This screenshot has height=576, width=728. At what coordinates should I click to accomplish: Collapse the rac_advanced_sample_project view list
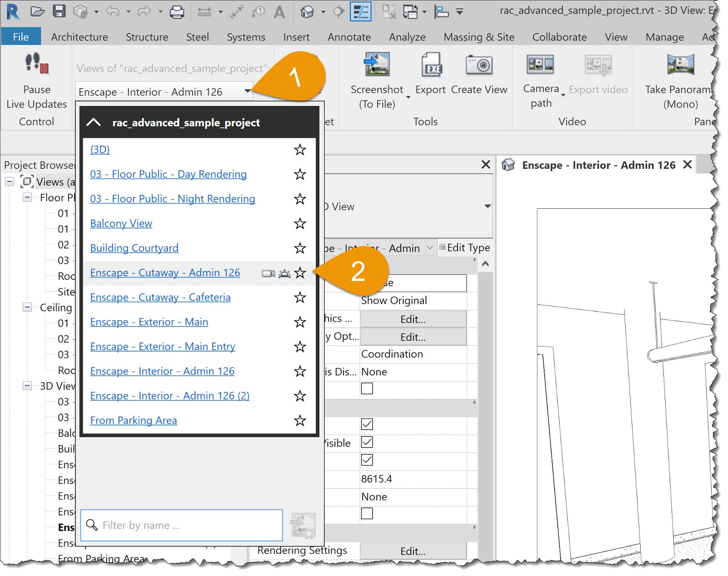click(x=94, y=122)
